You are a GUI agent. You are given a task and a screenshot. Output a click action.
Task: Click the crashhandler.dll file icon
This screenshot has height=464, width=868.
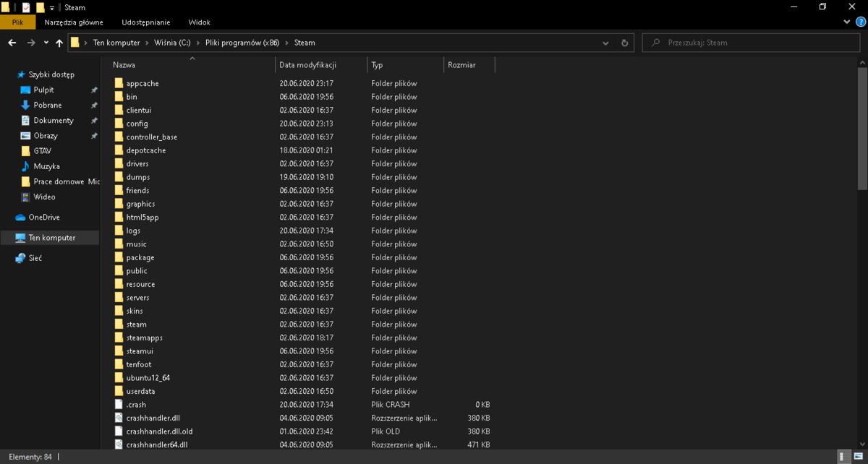point(119,418)
